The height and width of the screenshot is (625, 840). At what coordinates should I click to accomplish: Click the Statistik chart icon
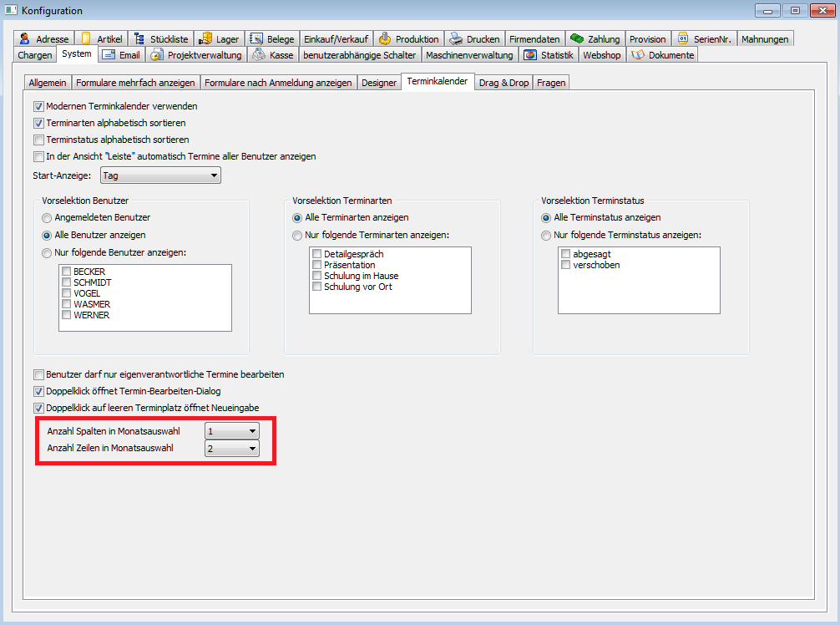[529, 55]
